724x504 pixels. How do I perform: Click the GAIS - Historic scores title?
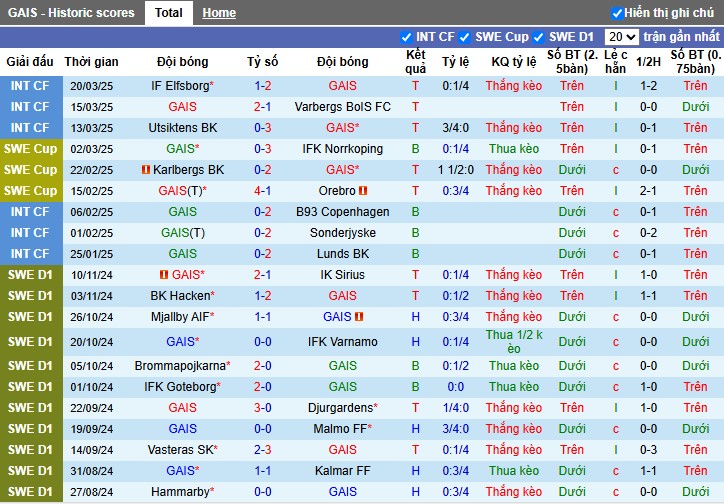(x=71, y=13)
